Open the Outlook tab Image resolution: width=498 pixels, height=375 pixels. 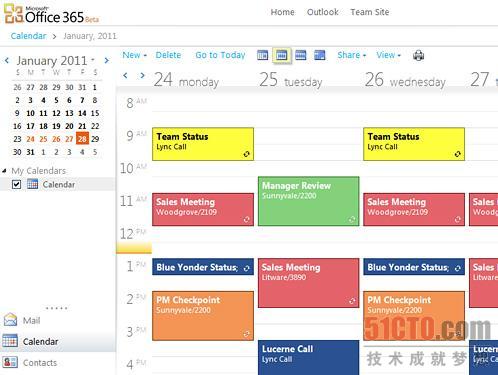click(322, 12)
